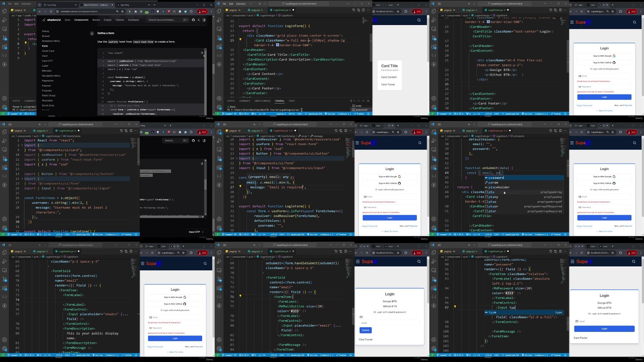
Task: Bookmark star in ui.shadcn.com address bar
Action: [x=122, y=11]
